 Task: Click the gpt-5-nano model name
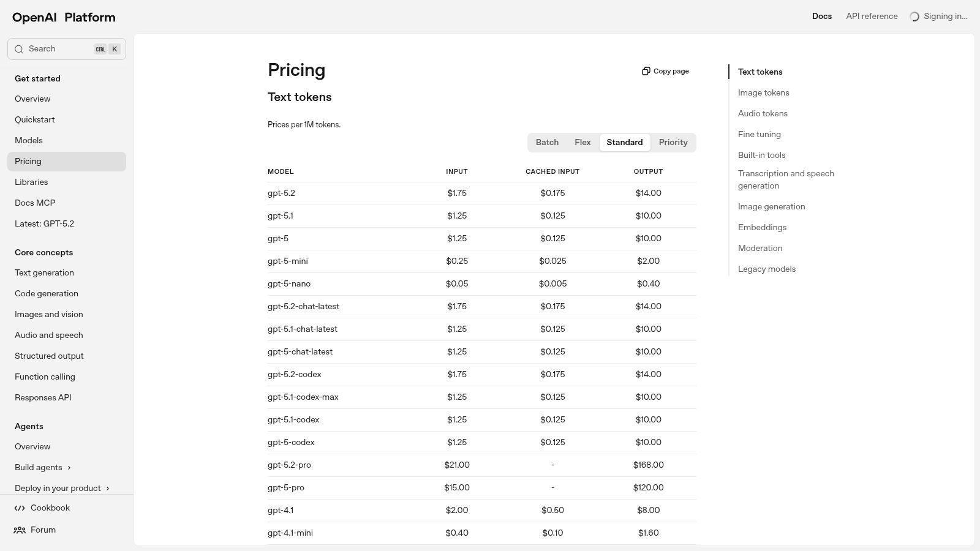[289, 284]
